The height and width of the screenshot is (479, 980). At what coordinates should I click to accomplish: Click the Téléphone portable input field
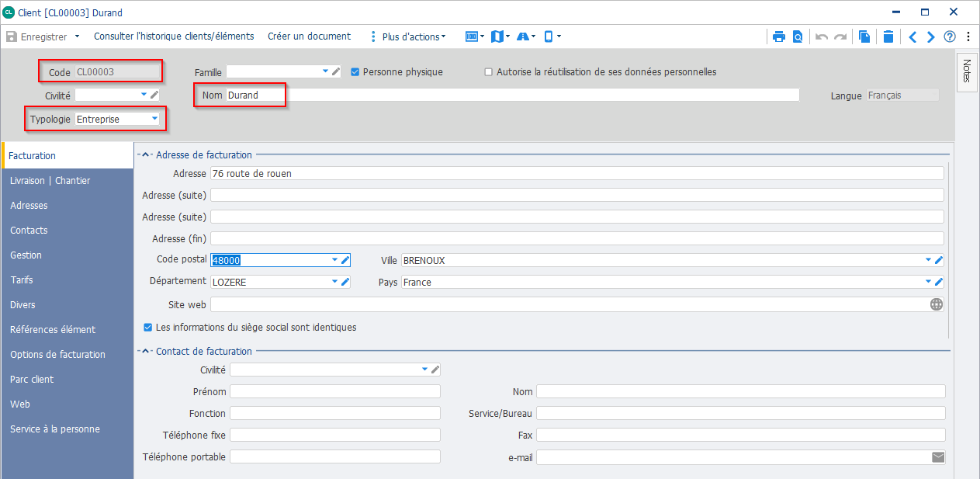point(335,456)
